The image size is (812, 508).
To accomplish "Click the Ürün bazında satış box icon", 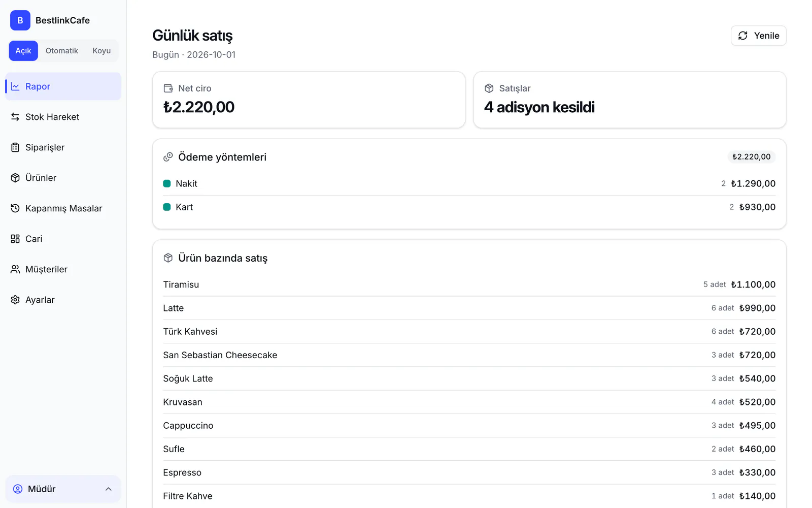I will pyautogui.click(x=168, y=258).
